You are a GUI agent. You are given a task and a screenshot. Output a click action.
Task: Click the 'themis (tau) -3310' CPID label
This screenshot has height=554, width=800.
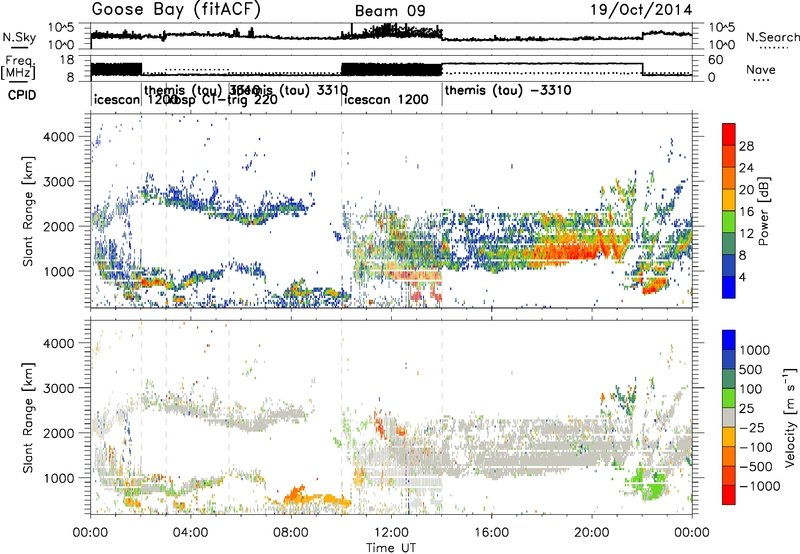[508, 91]
